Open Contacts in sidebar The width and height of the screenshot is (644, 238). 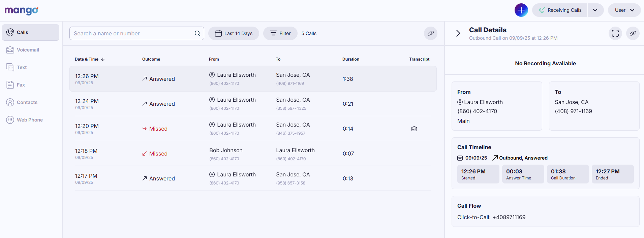(x=27, y=102)
